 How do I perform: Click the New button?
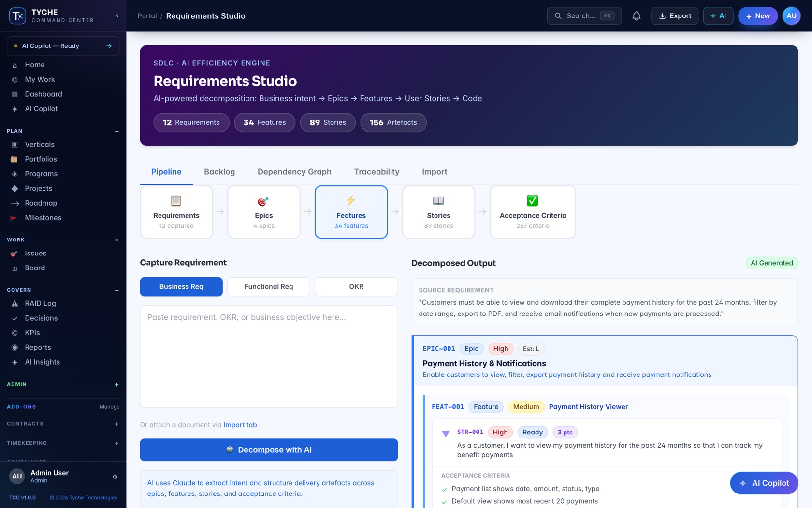758,16
